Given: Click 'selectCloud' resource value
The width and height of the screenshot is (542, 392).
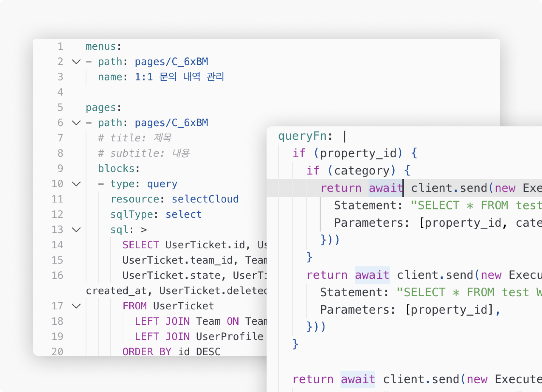Looking at the screenshot, I should [205, 199].
